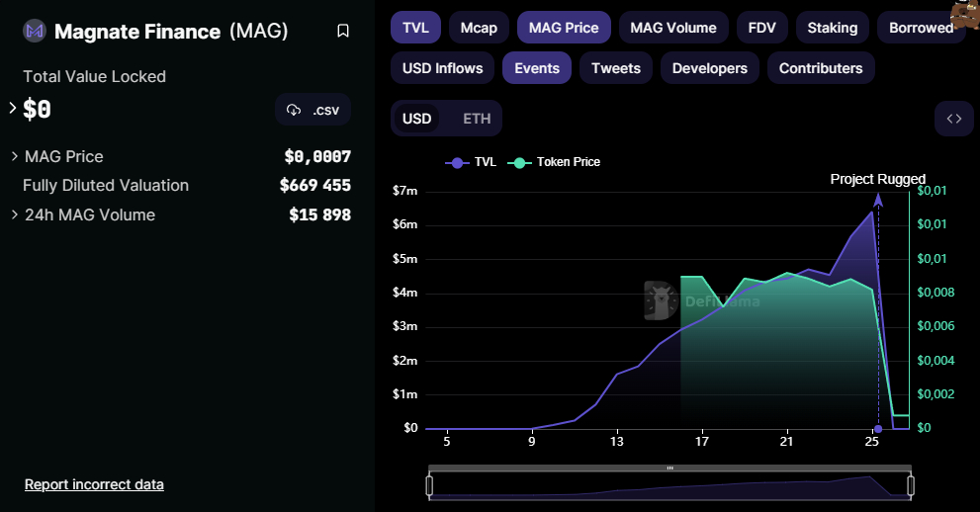Click the range slider top drag bar
980x512 pixels.
pos(670,468)
